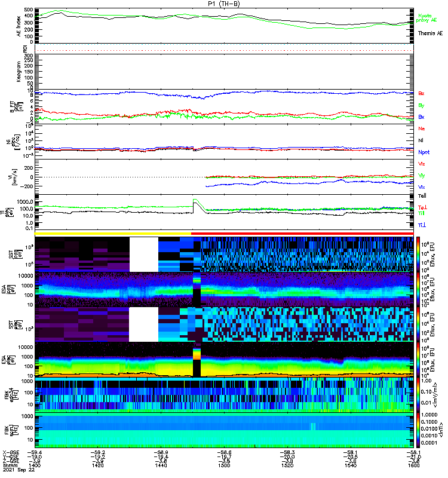This screenshot has width=448, height=478.
Task: Click the green Viy velocity legend label
Action: tap(421, 176)
